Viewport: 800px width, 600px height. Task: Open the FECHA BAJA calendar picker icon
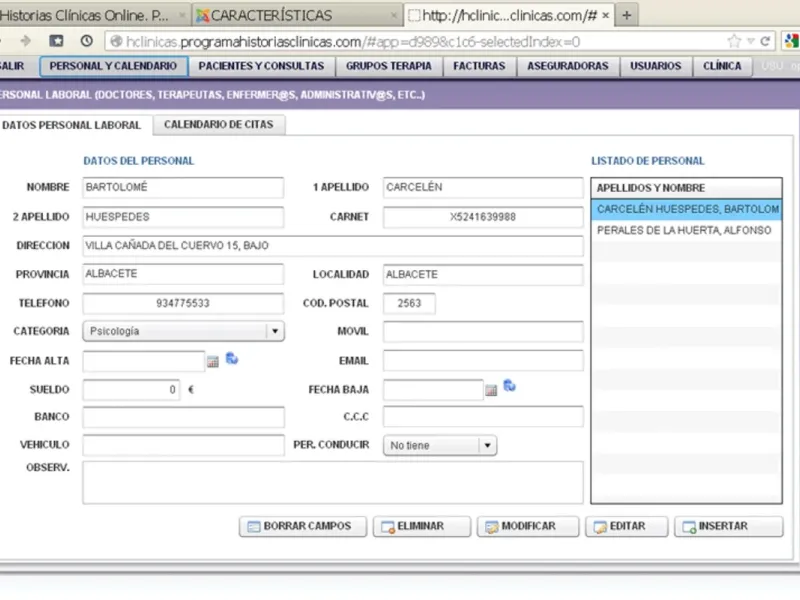coord(491,390)
